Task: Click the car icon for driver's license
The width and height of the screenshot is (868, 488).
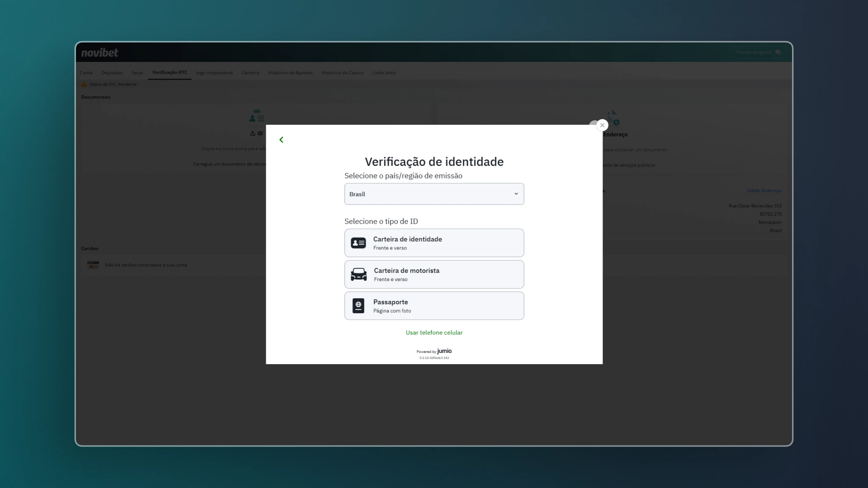Action: coord(359,274)
